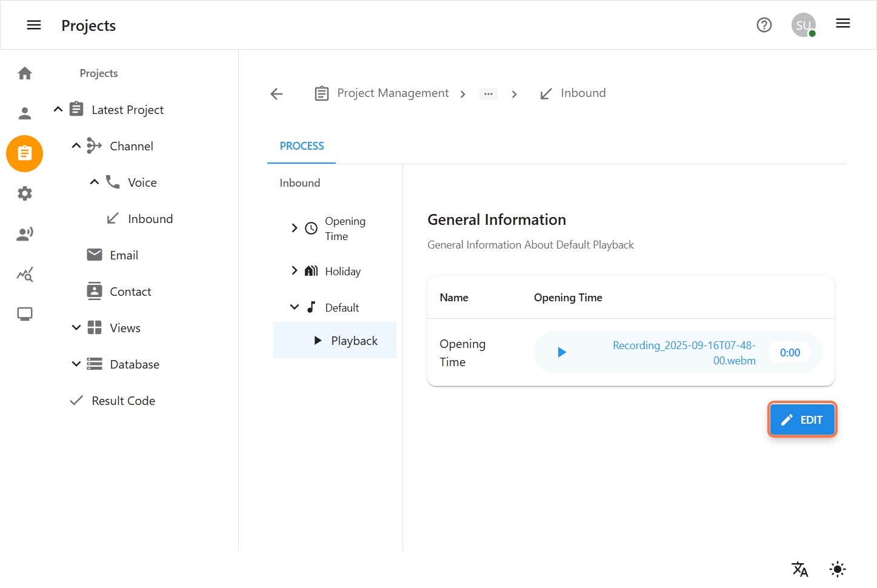Click the user profile sidebar icon

(25, 113)
